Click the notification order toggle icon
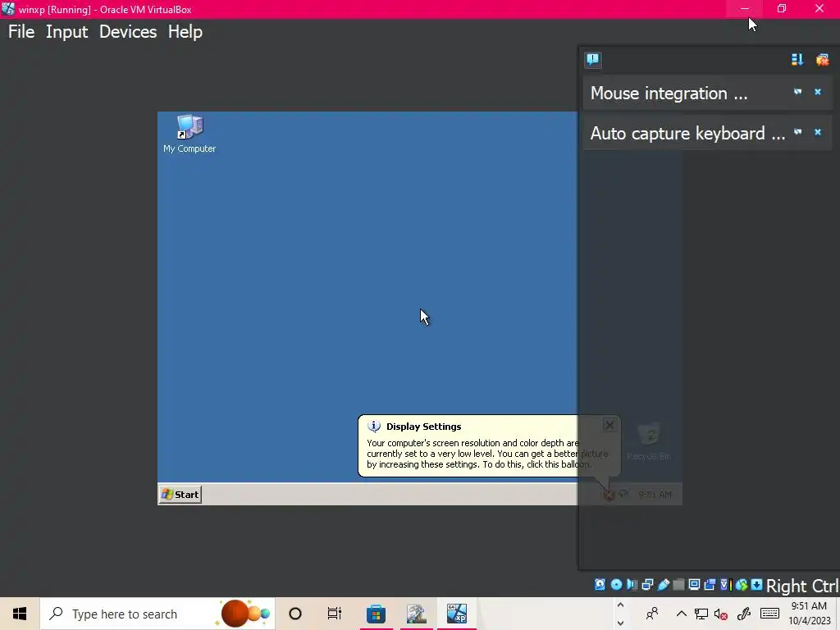This screenshot has width=840, height=630. click(797, 59)
